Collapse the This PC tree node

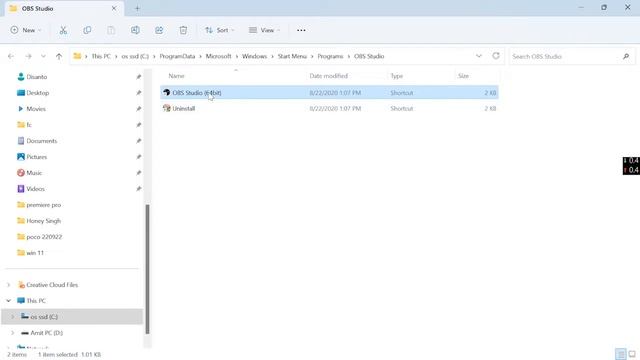point(9,301)
